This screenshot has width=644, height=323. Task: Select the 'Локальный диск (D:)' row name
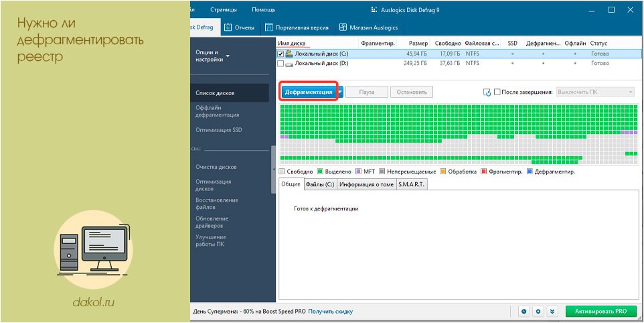click(x=321, y=64)
